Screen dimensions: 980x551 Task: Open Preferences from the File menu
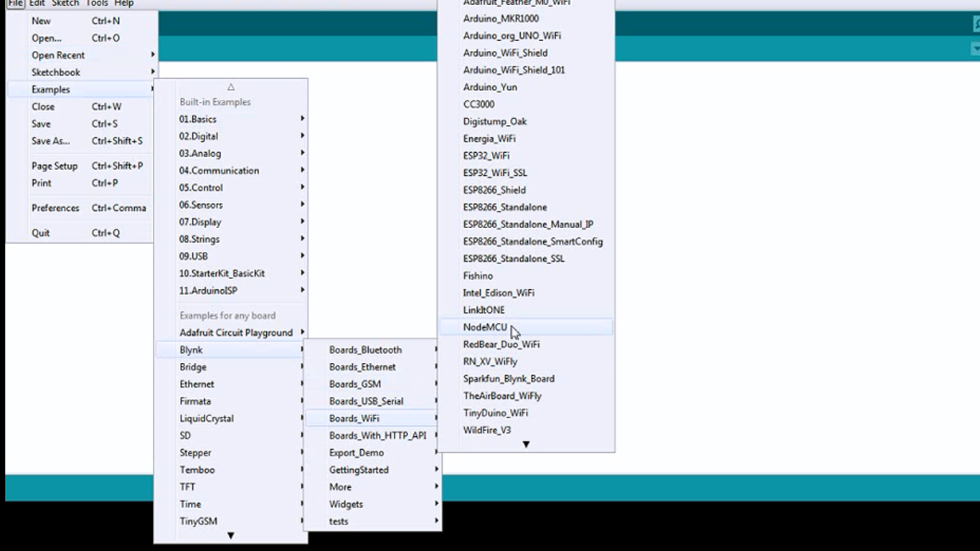(83, 208)
